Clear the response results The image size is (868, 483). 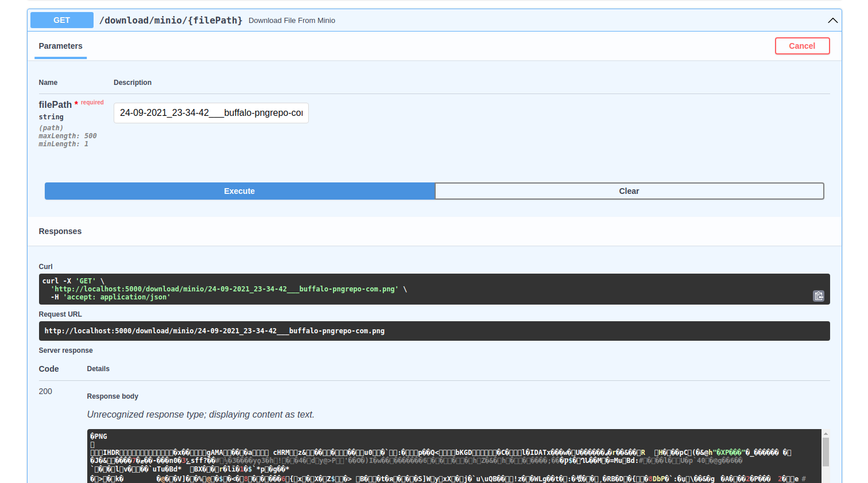[x=629, y=191]
